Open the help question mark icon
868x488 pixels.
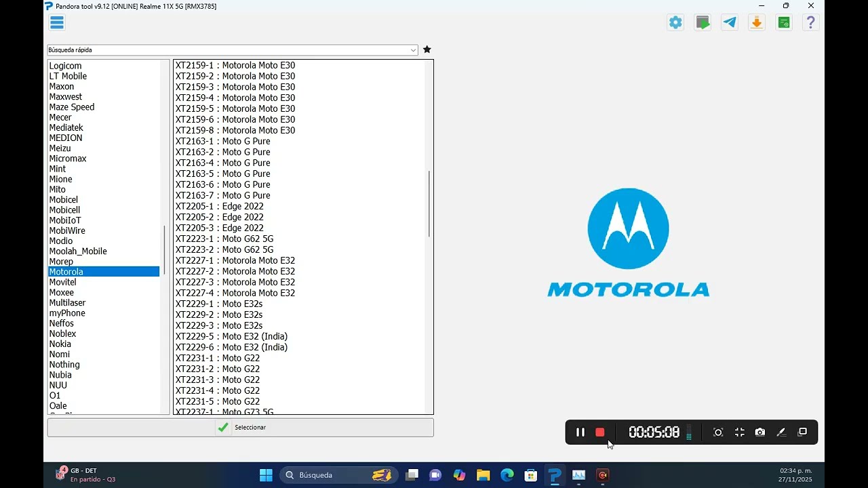coord(810,22)
